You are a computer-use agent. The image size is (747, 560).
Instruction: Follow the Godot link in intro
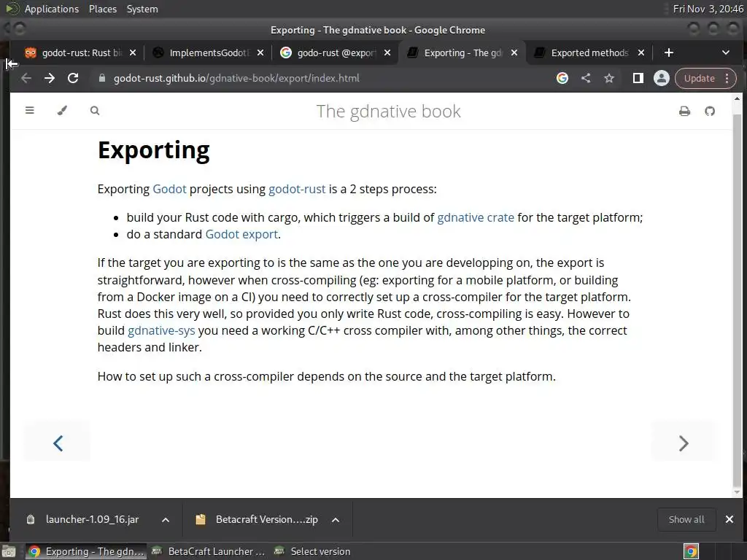click(x=169, y=189)
